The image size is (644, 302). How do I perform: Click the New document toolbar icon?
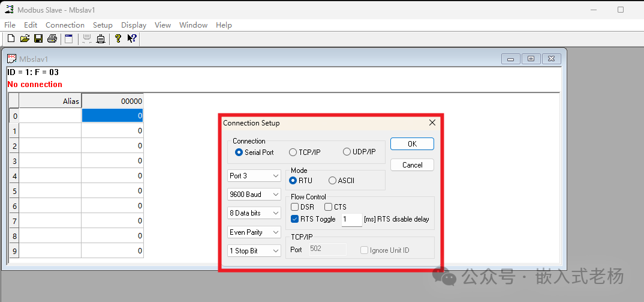tap(11, 38)
